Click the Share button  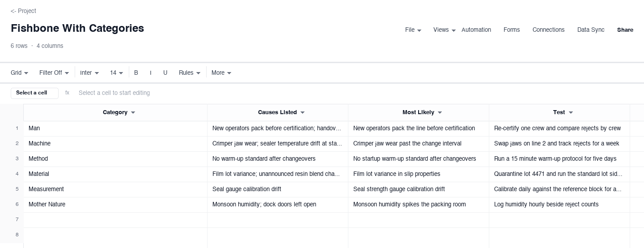[625, 30]
